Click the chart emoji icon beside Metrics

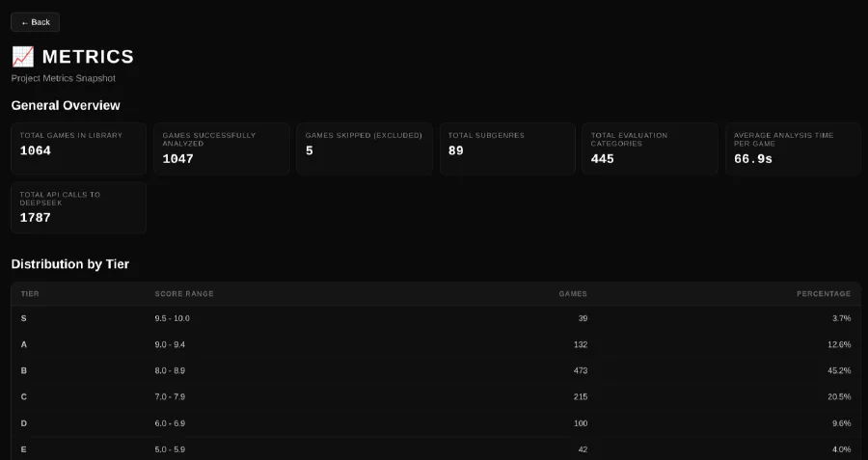(x=22, y=57)
